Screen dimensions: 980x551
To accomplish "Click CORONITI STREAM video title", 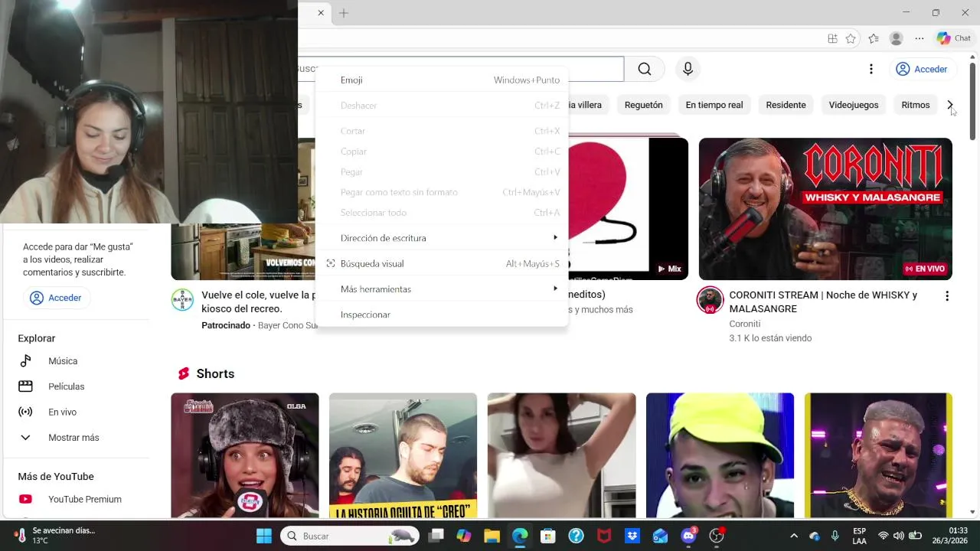I will [823, 302].
